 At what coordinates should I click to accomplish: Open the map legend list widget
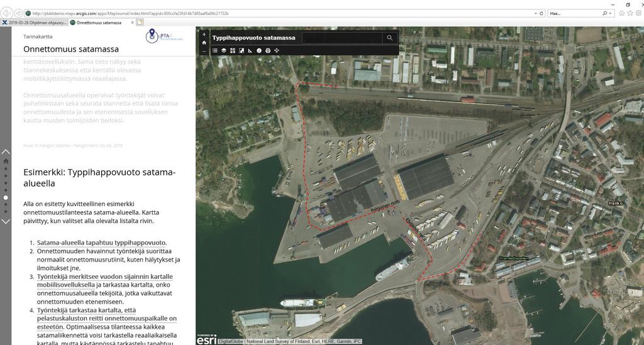pyautogui.click(x=215, y=50)
